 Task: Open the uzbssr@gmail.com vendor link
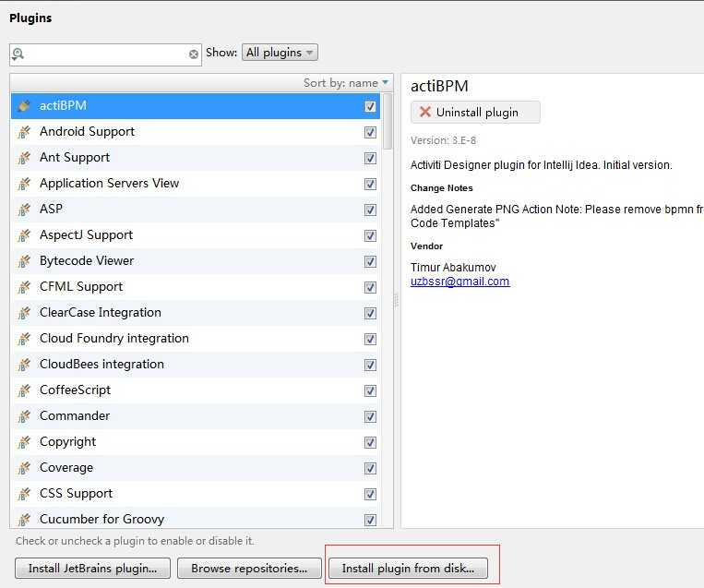click(460, 282)
